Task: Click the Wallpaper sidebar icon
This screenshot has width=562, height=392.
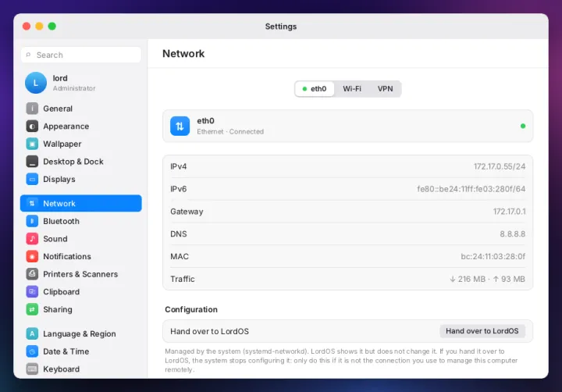Action: [x=32, y=144]
